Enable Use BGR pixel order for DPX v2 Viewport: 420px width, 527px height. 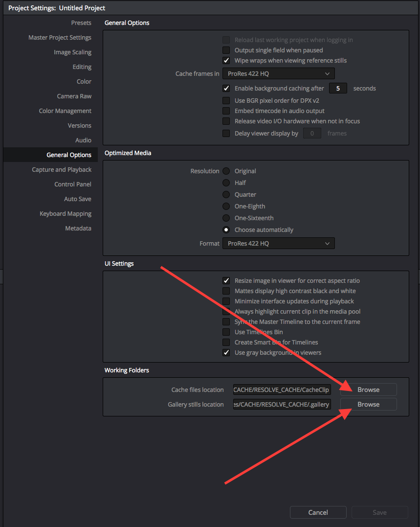226,100
